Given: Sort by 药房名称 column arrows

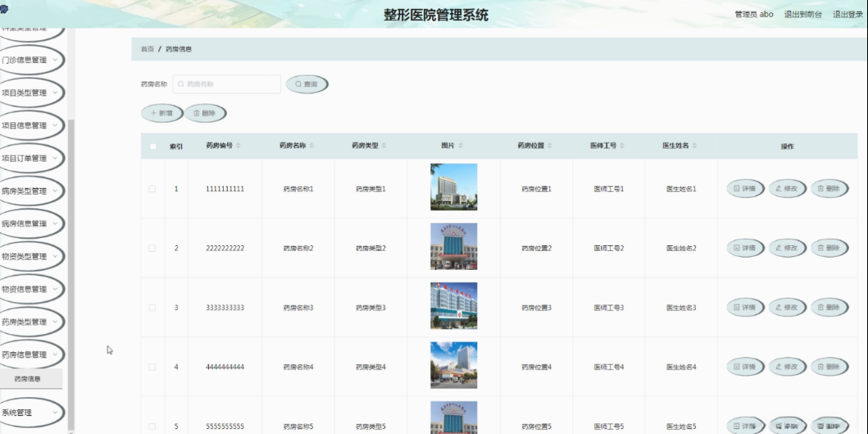Looking at the screenshot, I should (311, 146).
